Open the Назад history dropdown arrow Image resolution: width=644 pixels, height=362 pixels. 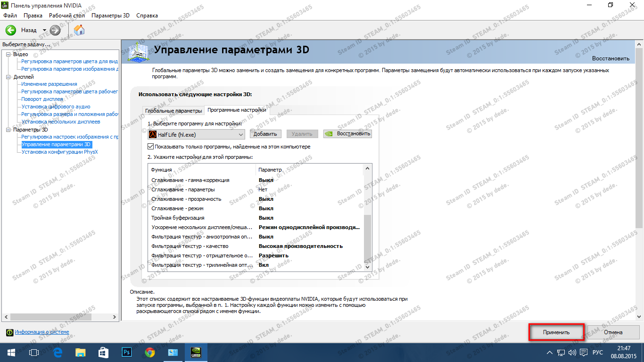coord(44,30)
